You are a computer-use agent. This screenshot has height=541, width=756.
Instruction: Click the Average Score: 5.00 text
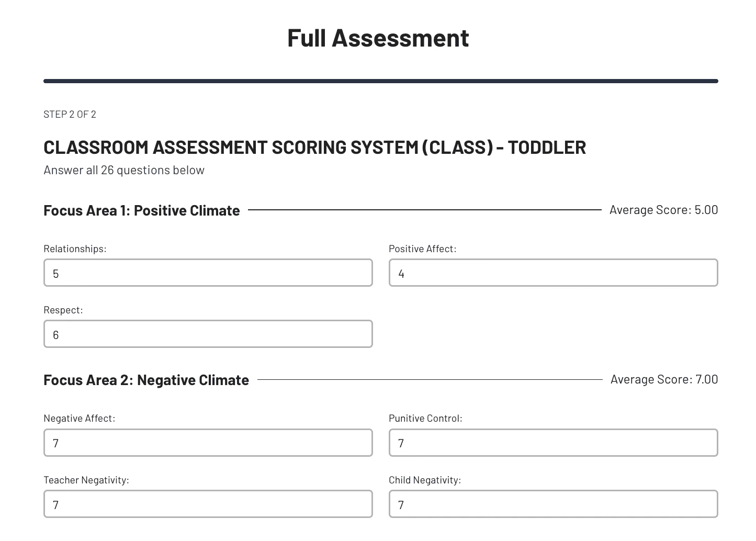tap(663, 210)
